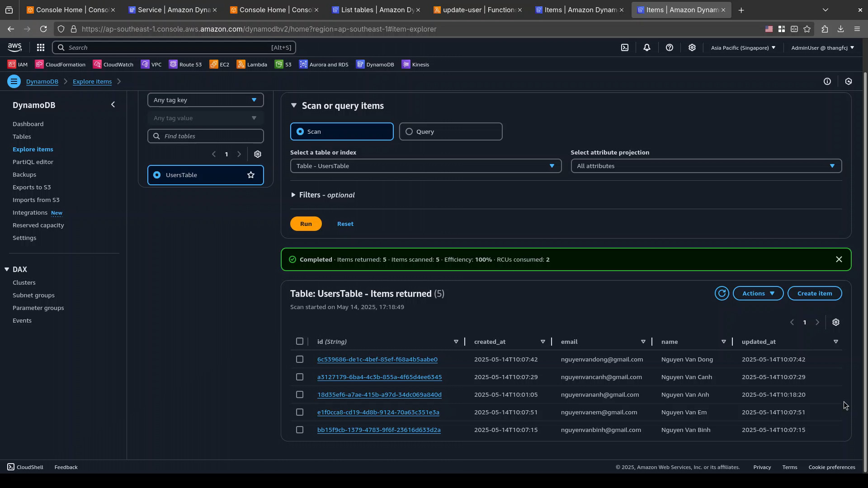
Task: Open the CloudWatch shortcut
Action: (113, 64)
